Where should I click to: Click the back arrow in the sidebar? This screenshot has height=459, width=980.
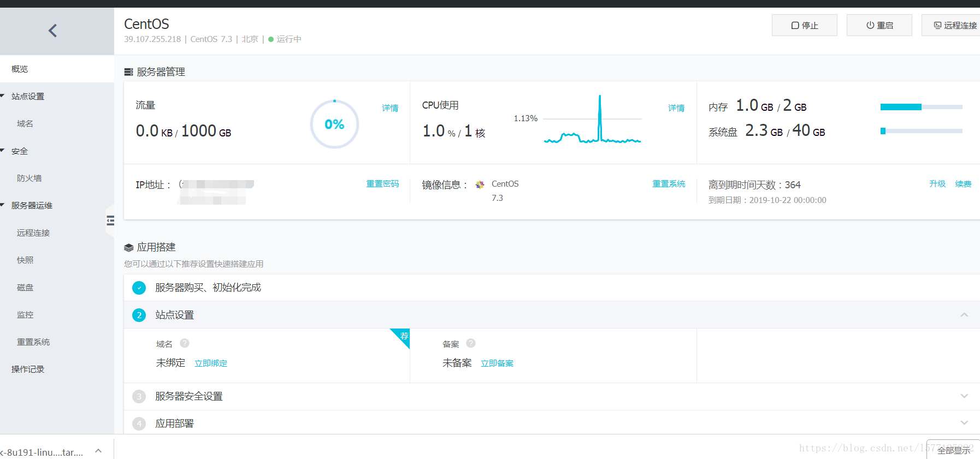tap(52, 31)
